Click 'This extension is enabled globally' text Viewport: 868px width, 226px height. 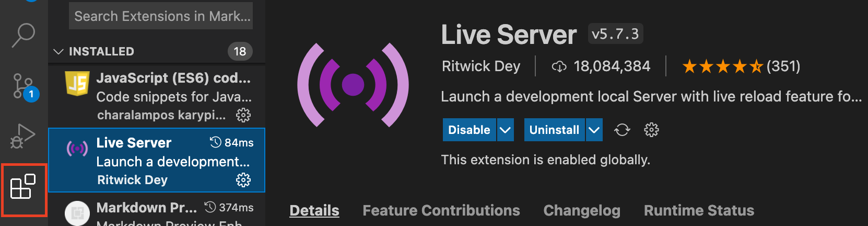click(546, 160)
